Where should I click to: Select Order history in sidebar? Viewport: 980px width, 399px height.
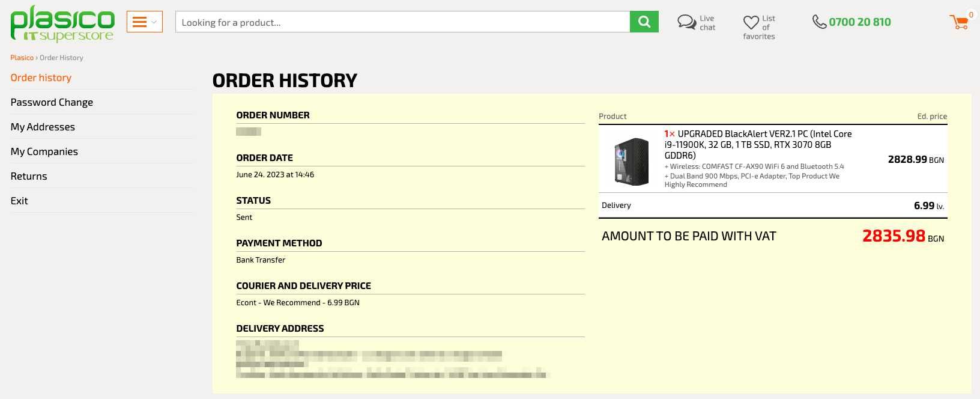41,78
